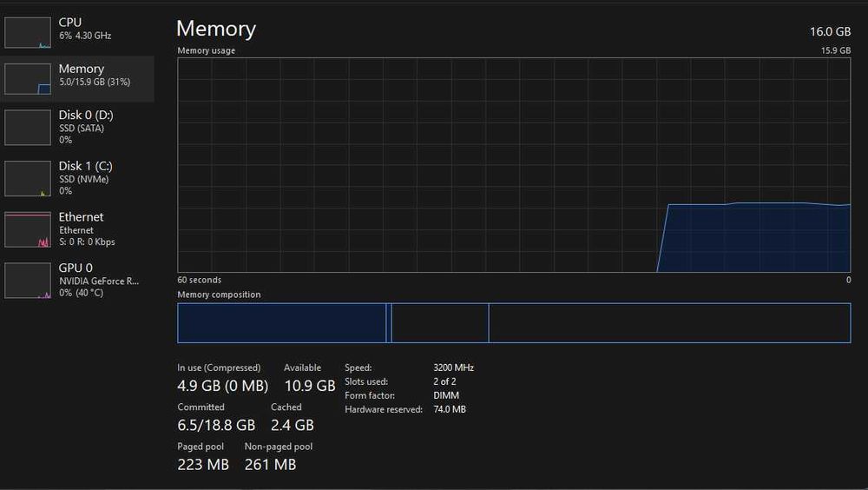868x490 pixels.
Task: Choose the Disk 1 (C:) label
Action: coord(85,166)
